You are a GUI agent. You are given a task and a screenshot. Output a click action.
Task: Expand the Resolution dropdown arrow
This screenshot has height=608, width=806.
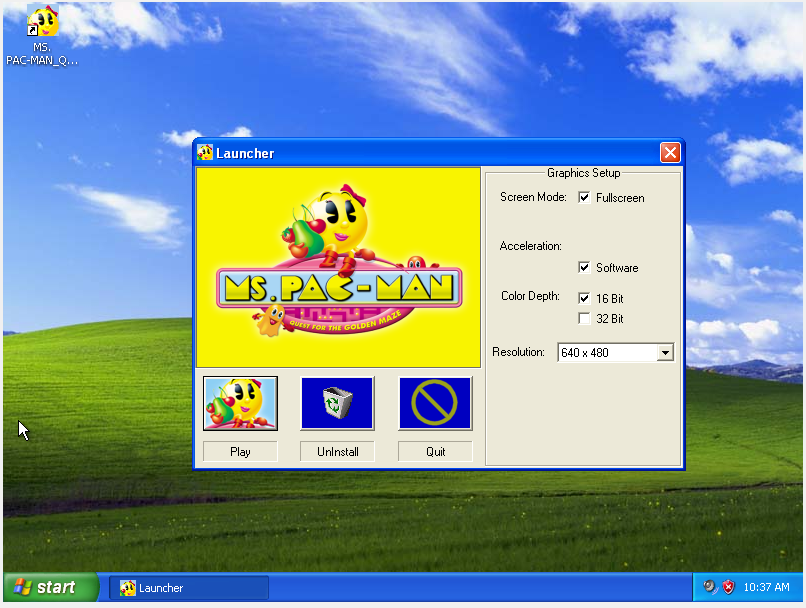pyautogui.click(x=665, y=353)
